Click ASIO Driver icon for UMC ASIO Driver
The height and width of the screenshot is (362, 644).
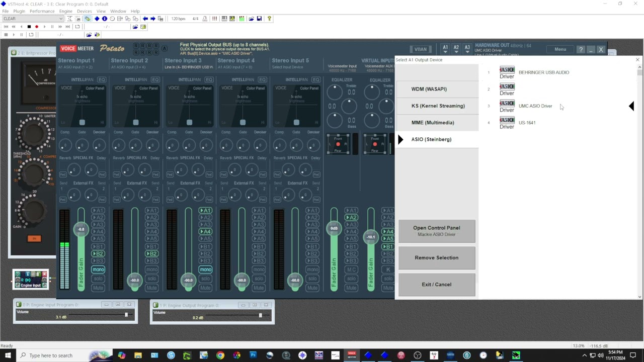point(507,106)
